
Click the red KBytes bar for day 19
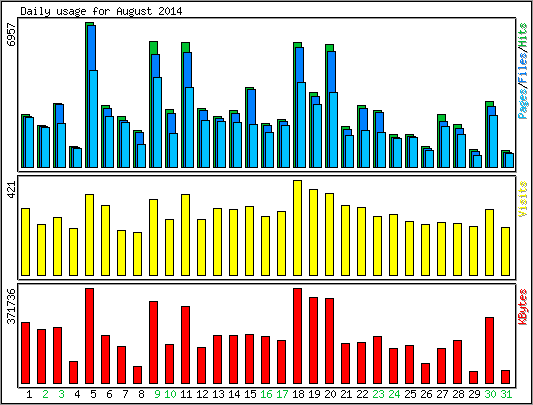[x=313, y=340]
